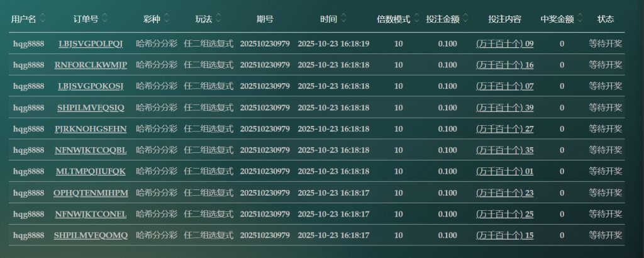Open order RNFORCLKWMJP details

(91, 65)
